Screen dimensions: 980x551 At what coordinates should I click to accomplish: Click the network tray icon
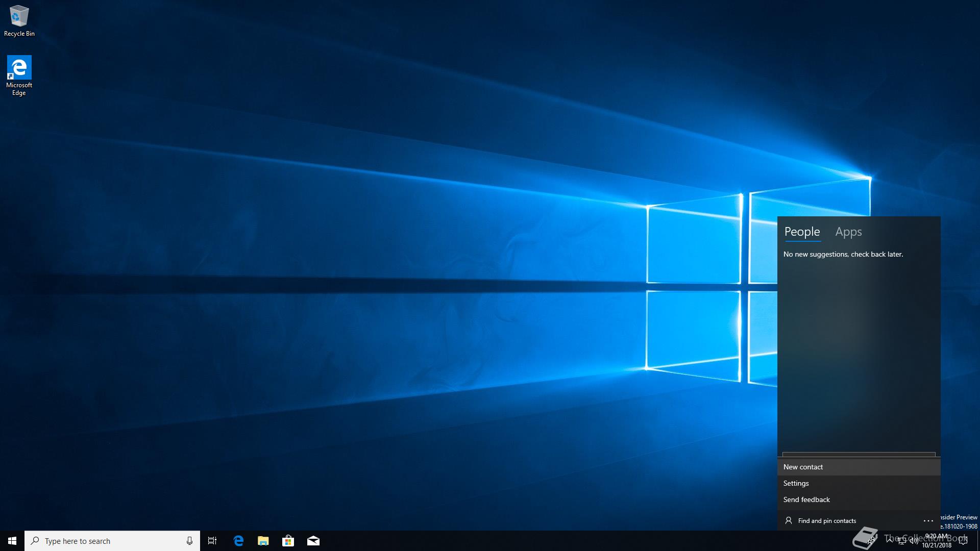[x=902, y=541]
